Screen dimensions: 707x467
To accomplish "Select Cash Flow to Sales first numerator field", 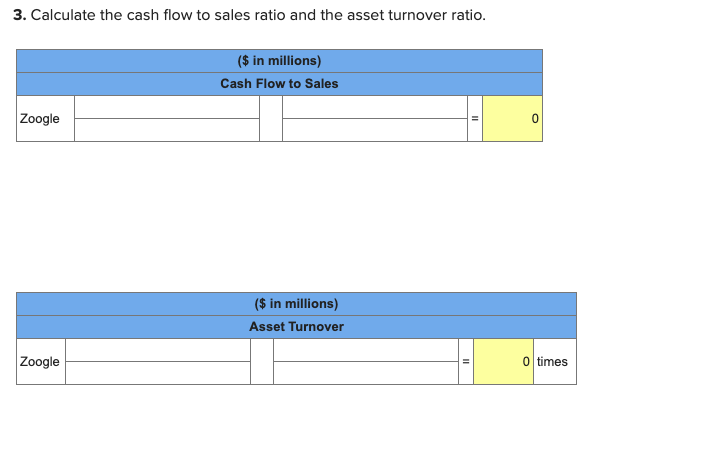I will pyautogui.click(x=167, y=107).
